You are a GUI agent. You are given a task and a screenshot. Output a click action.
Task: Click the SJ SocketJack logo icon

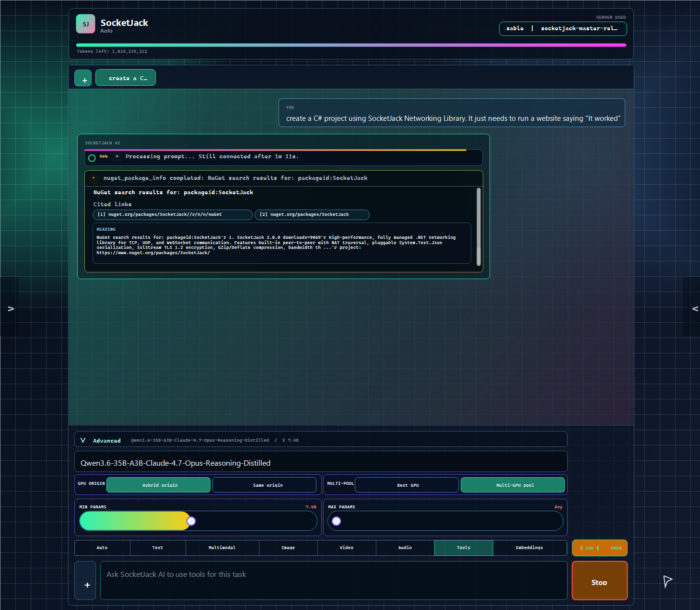coord(85,24)
